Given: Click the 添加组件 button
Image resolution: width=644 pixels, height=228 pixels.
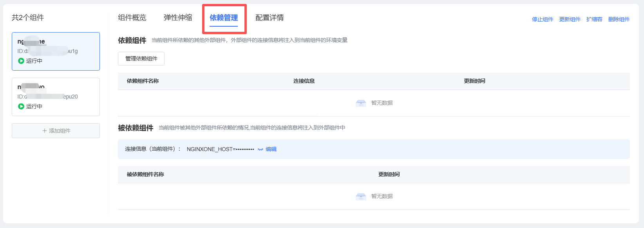Looking at the screenshot, I should pos(56,131).
